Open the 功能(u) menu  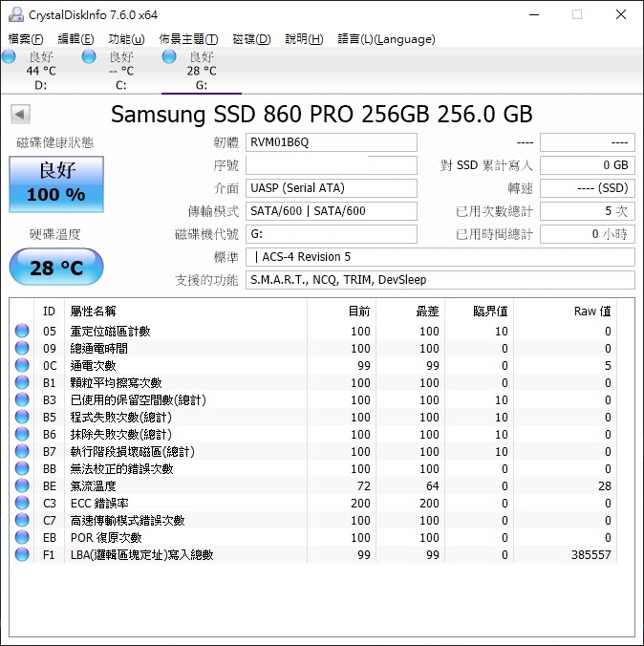126,39
